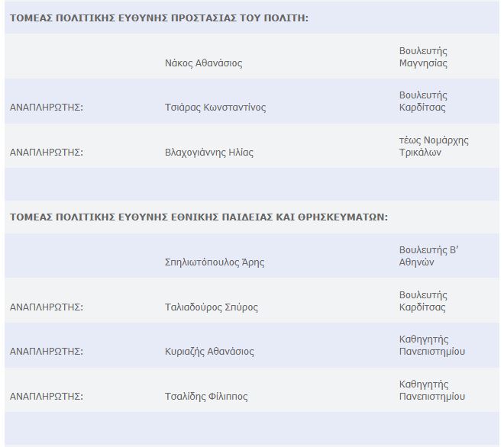Viewport: 504px width, 447px height.
Task: Click ΑΝΑΠΛΗΡΩΤΗΣ label beside Τσιάρας Κωνσταντίνος
Action: coord(46,108)
